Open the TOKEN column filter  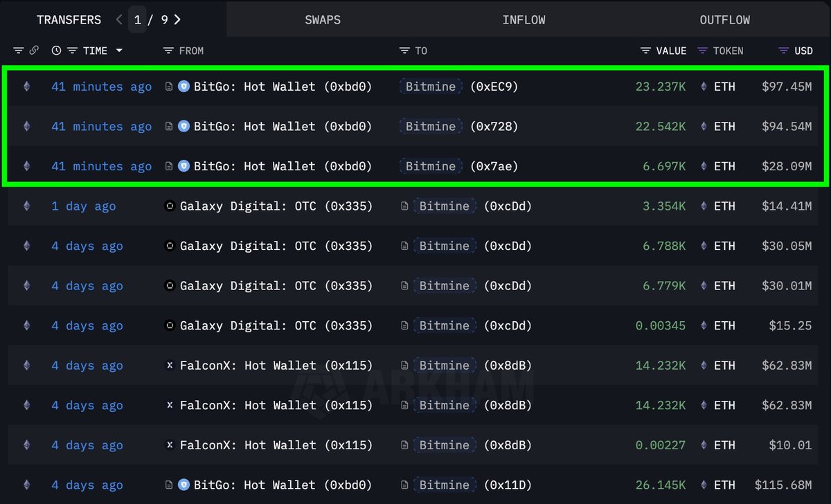point(702,51)
